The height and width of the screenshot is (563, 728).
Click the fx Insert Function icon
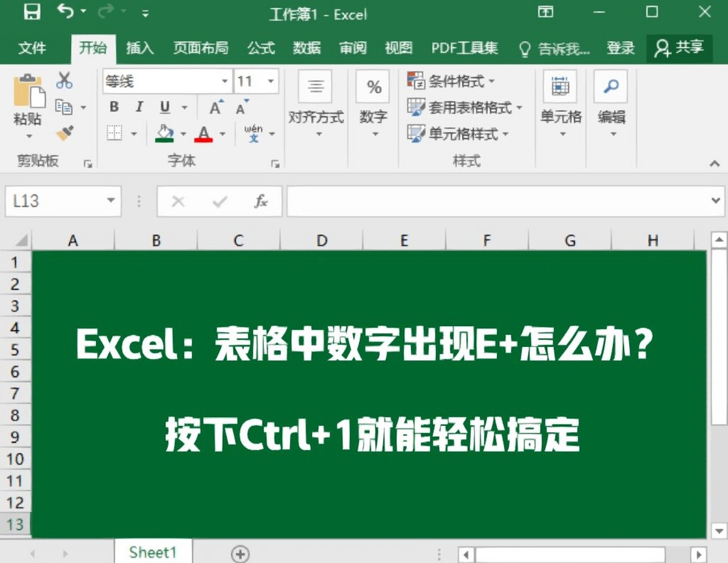261,201
